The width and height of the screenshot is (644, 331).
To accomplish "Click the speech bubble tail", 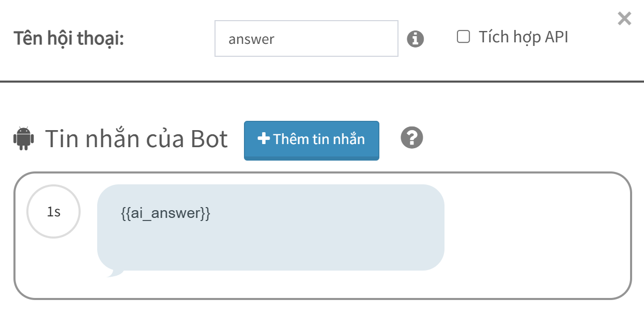I will (115, 272).
